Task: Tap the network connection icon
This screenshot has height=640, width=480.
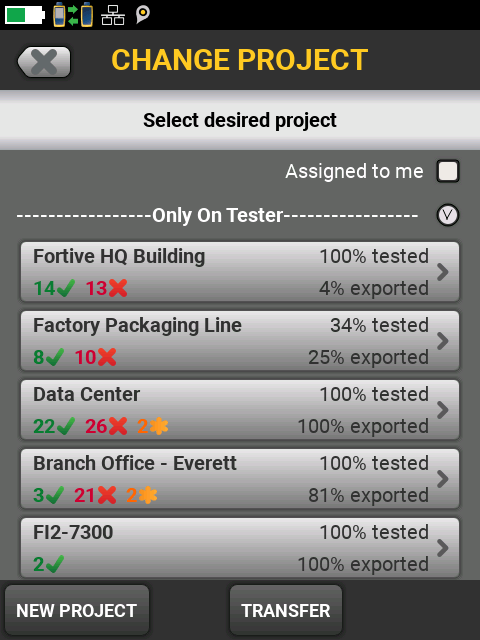Action: coord(113,15)
